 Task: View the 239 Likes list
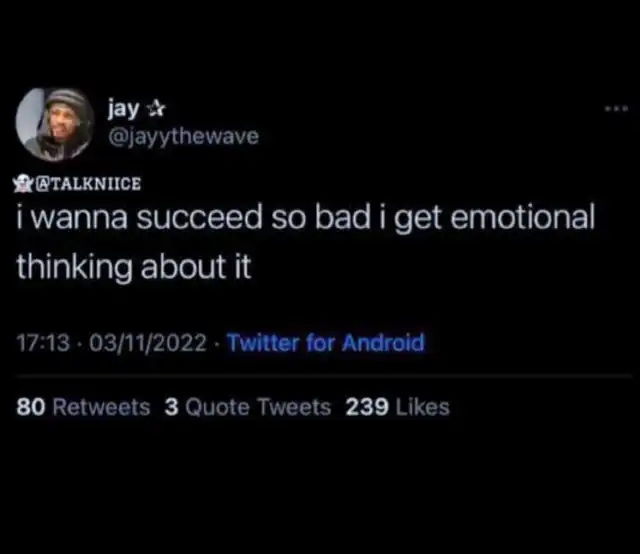click(x=397, y=407)
